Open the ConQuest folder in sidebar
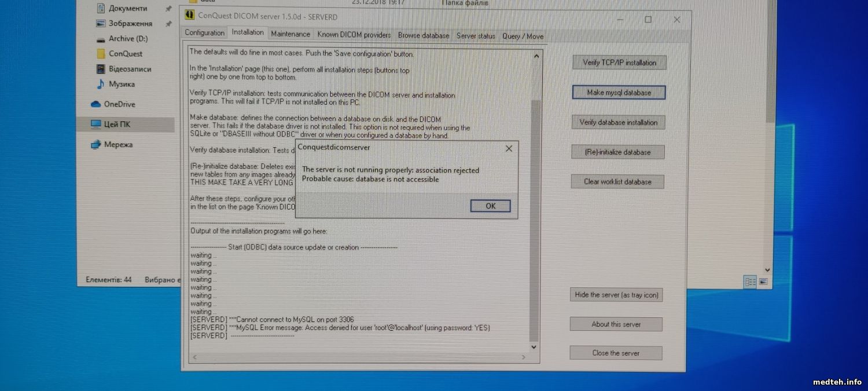Viewport: 868px width, 391px height. [x=126, y=54]
